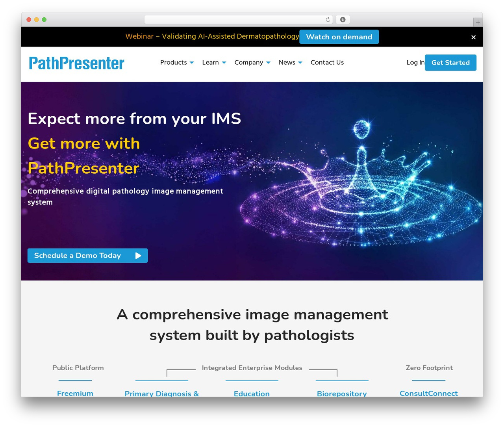504x427 pixels.
Task: Expand the Company dropdown menu
Action: tap(252, 63)
